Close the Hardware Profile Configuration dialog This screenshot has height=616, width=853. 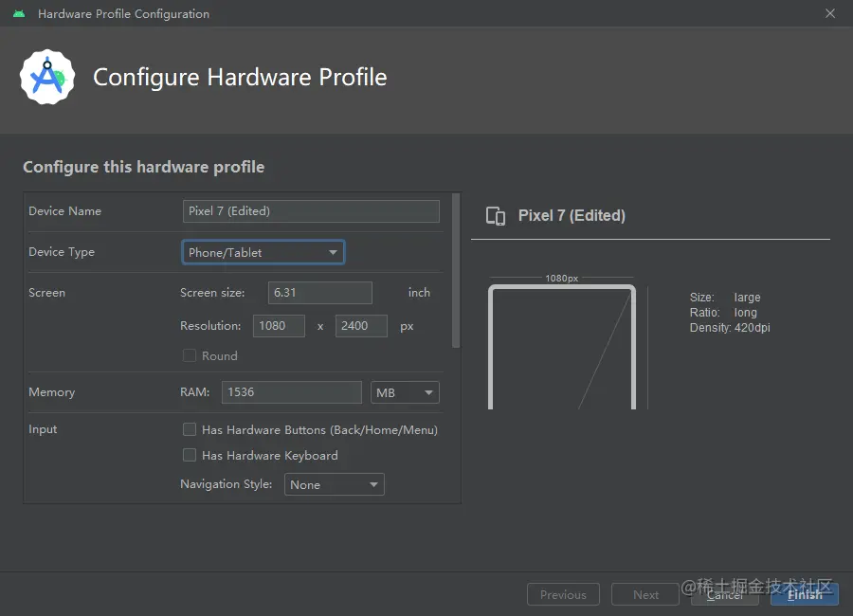829,13
